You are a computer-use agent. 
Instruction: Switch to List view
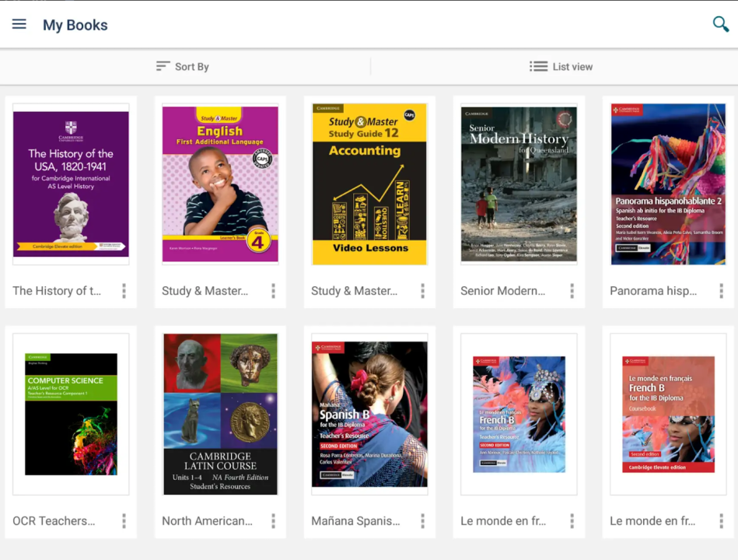pyautogui.click(x=561, y=67)
